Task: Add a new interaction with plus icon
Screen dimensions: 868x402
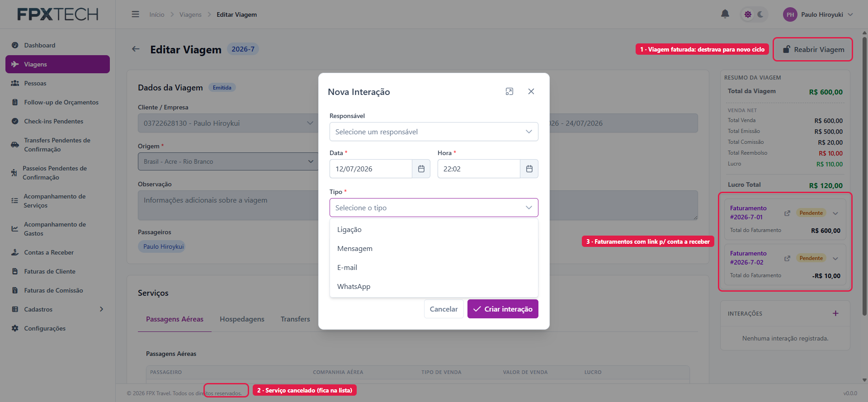Action: (835, 313)
